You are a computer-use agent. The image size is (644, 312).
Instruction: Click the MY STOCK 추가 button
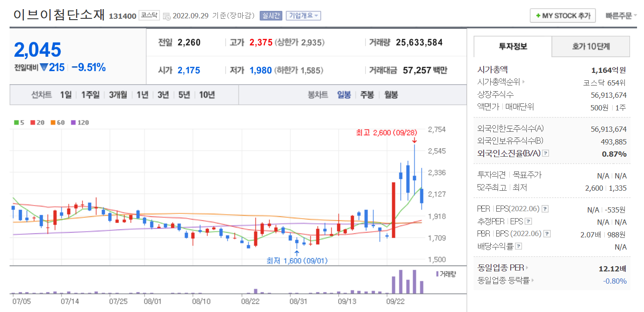(563, 15)
